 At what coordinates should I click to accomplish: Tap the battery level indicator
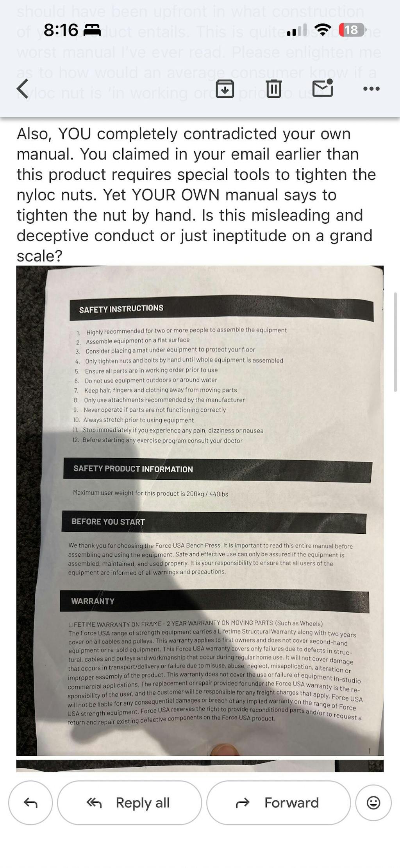coord(352,30)
